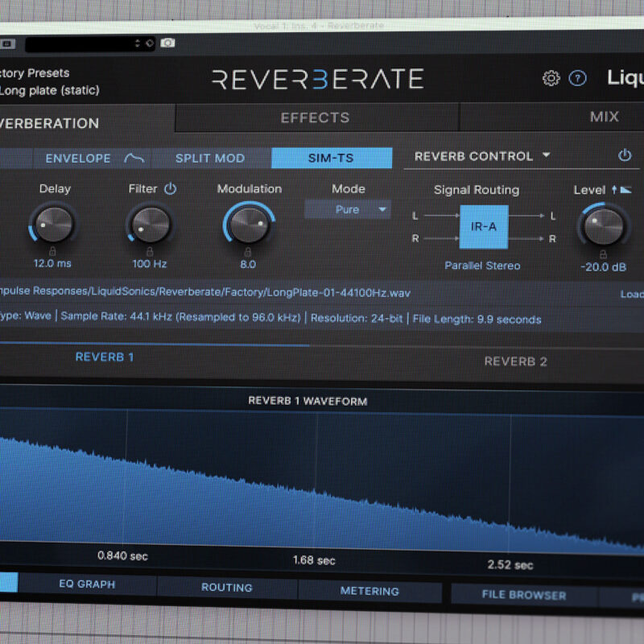Click the 1.68 sec time marker
The width and height of the screenshot is (644, 644).
[x=314, y=560]
